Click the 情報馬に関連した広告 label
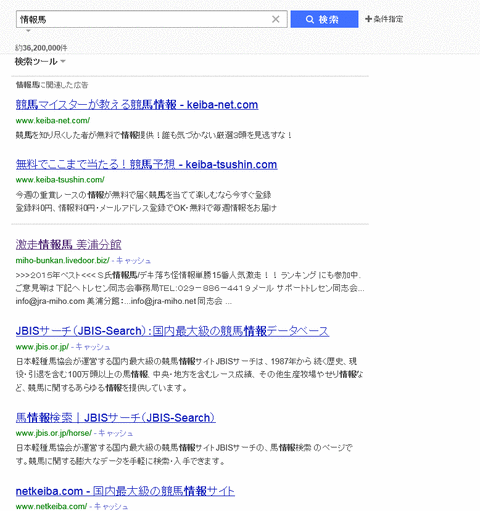The image size is (480, 511). point(52,85)
